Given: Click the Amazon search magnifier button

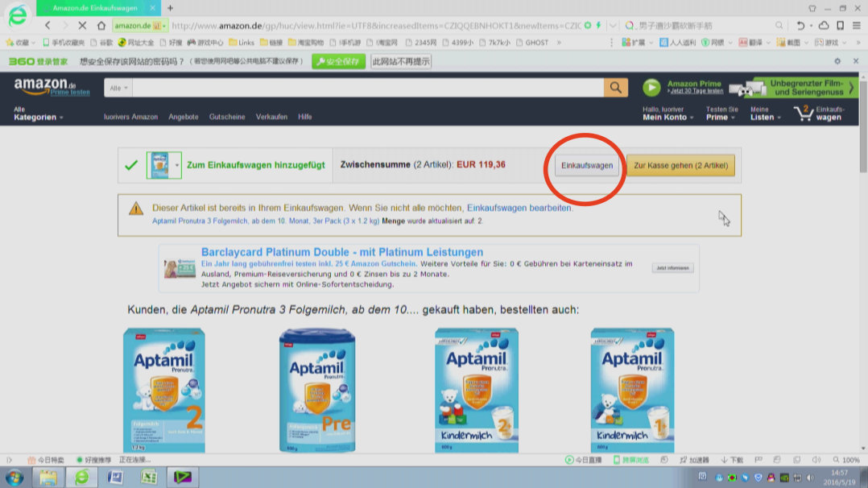Looking at the screenshot, I should tap(615, 88).
